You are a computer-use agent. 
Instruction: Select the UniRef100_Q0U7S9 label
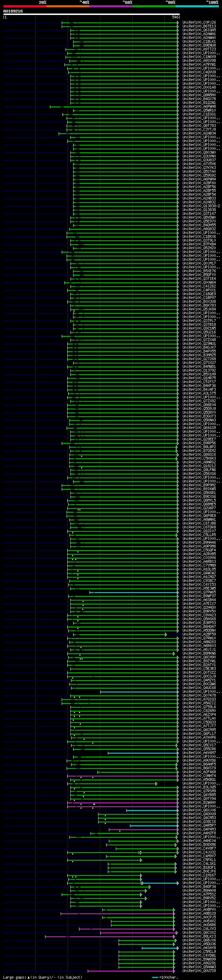click(199, 971)
